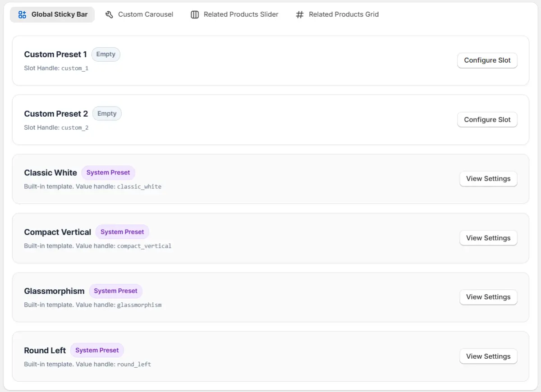
Task: Click the Global Sticky Bar tab icon
Action: coord(22,14)
